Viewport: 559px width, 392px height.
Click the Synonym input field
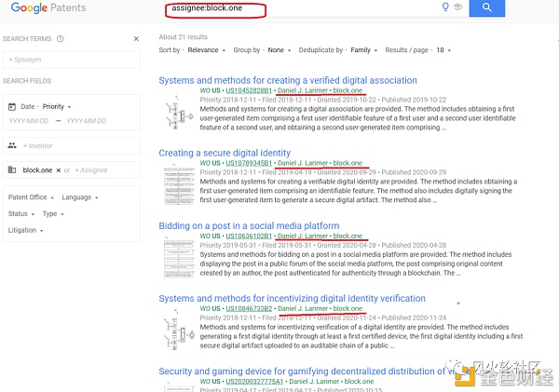point(72,60)
